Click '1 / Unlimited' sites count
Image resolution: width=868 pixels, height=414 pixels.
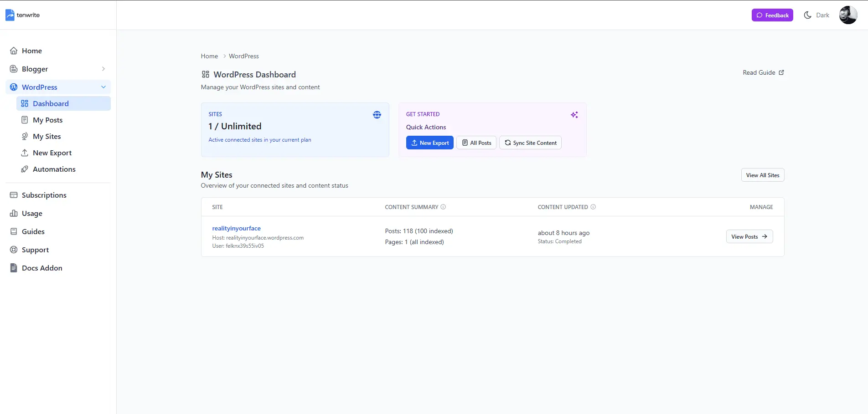click(x=235, y=126)
